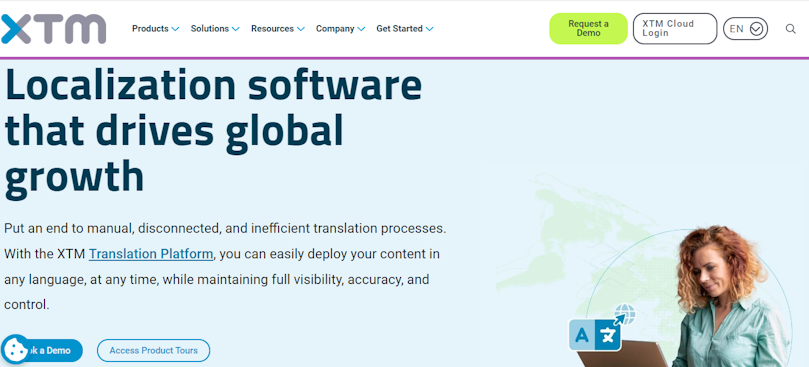Viewport: 809px width, 367px height.
Task: Click the A translation icon graphic
Action: click(581, 335)
